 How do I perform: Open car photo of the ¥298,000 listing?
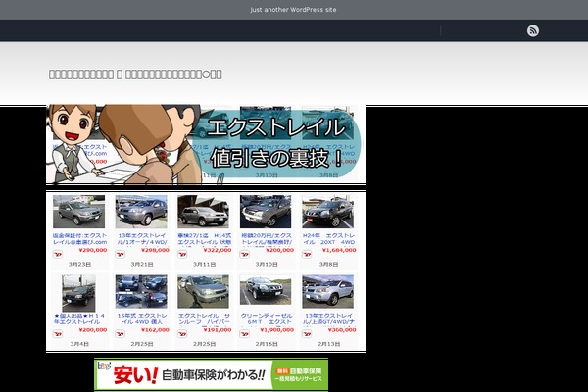(141, 212)
